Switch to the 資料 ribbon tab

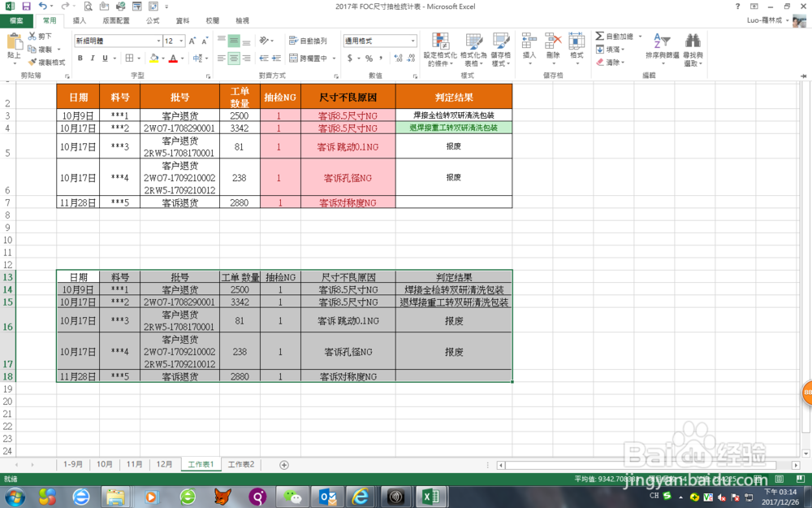[x=183, y=21]
